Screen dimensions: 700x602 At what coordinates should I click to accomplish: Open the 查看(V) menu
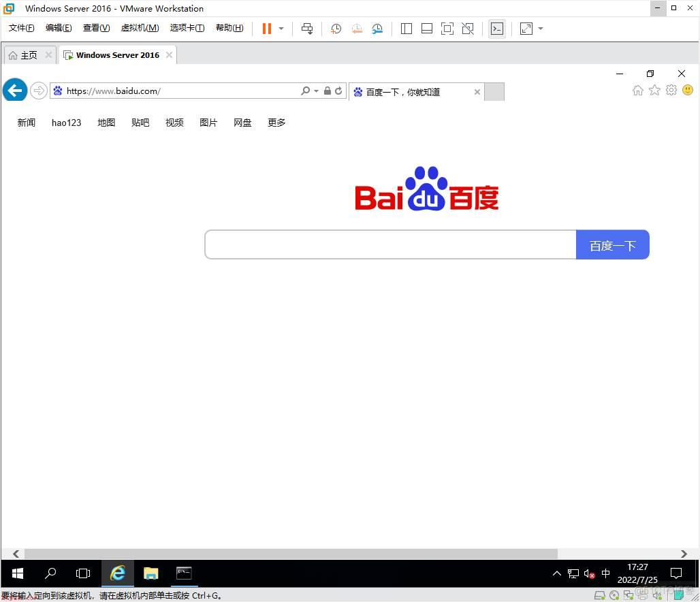(x=97, y=28)
